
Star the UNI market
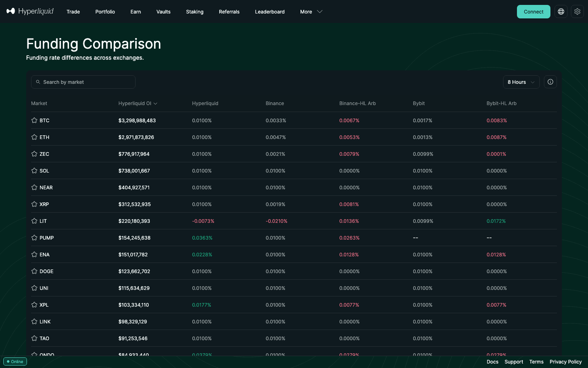coord(34,288)
